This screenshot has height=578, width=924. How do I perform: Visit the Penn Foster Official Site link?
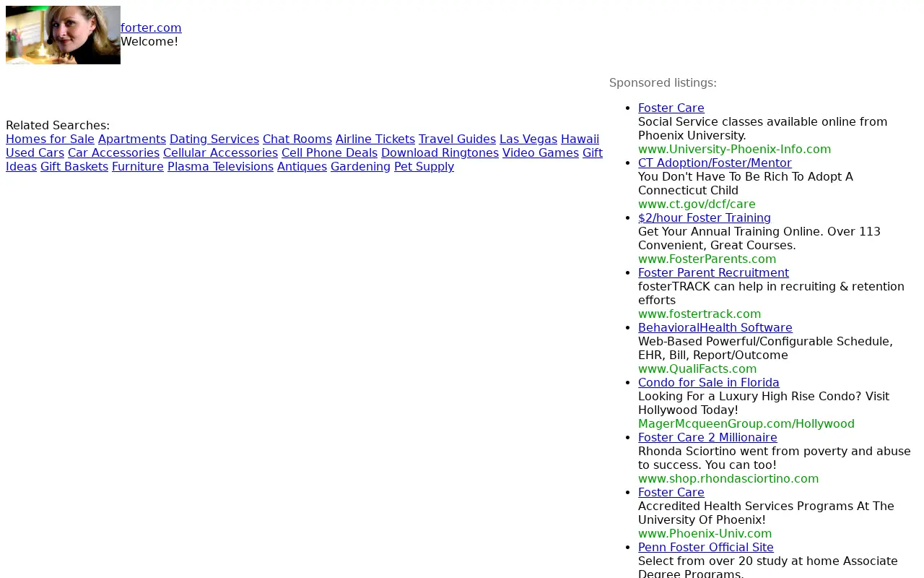(706, 548)
